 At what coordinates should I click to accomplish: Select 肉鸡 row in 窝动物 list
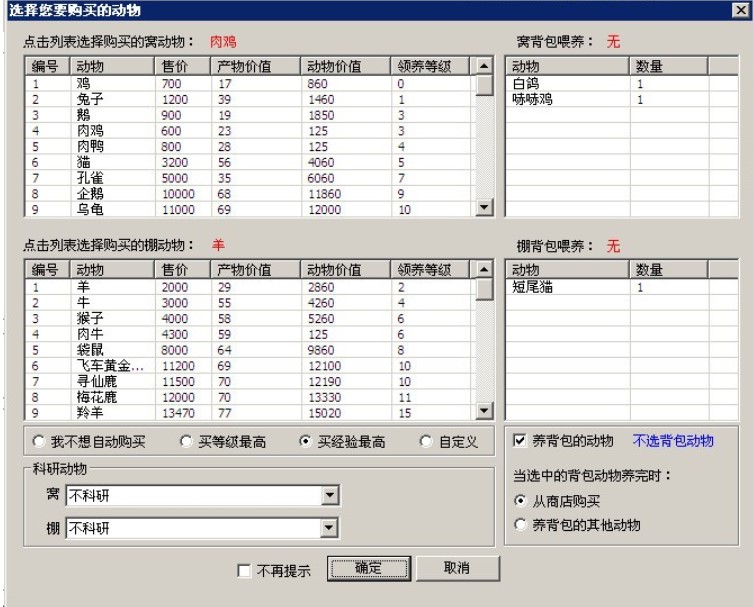pyautogui.click(x=250, y=131)
